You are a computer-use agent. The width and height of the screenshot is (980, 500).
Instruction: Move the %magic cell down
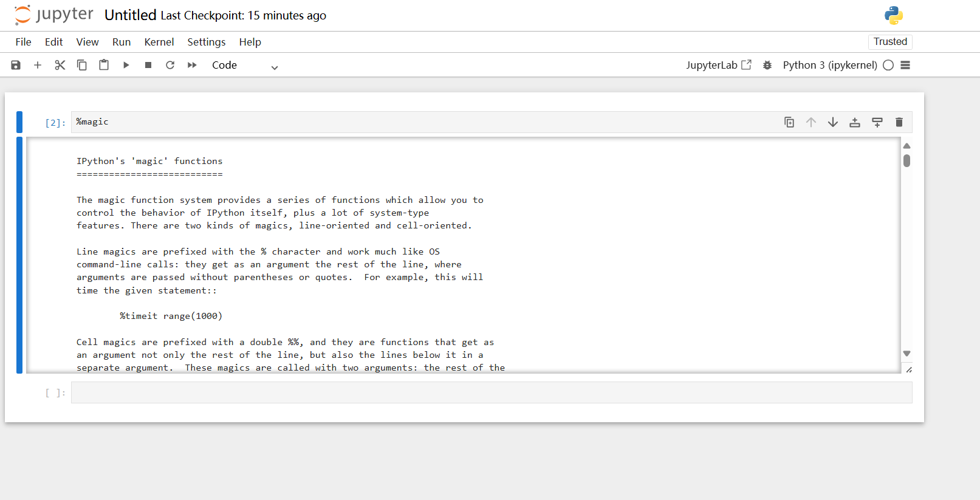(833, 122)
